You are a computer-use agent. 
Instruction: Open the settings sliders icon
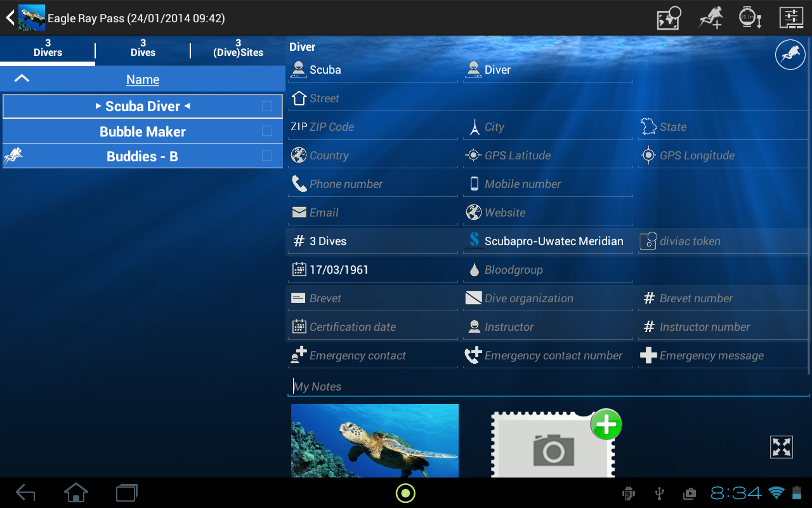click(x=791, y=18)
